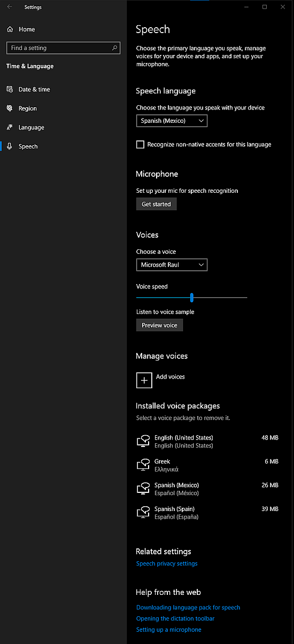Click the search magnifier icon
The height and width of the screenshot is (644, 294).
click(114, 48)
